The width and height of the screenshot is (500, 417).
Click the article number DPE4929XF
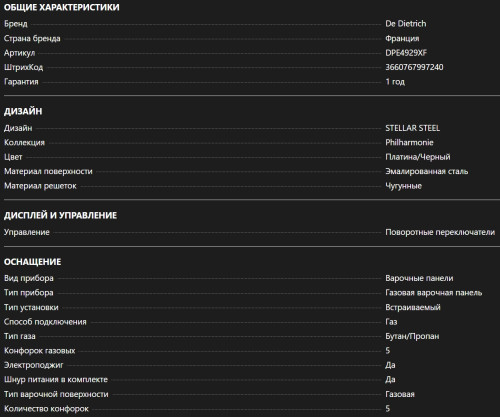[x=406, y=53]
